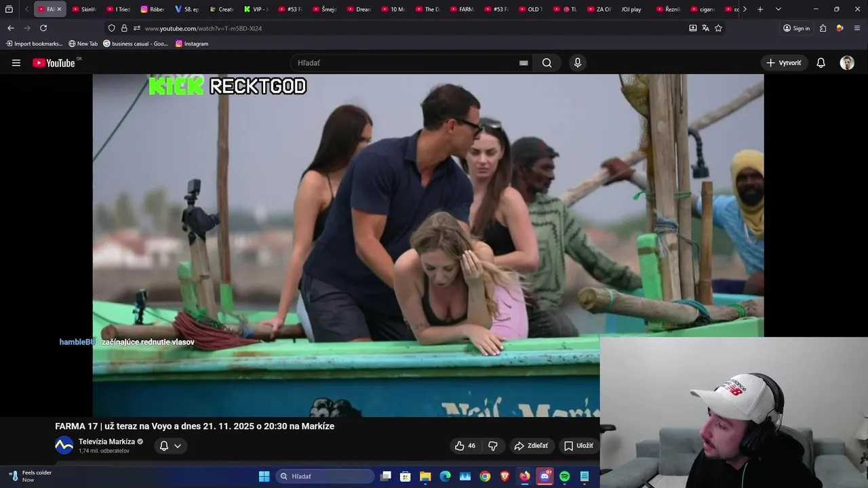This screenshot has width=868, height=488.
Task: Click the video player frame
Action: [428, 245]
